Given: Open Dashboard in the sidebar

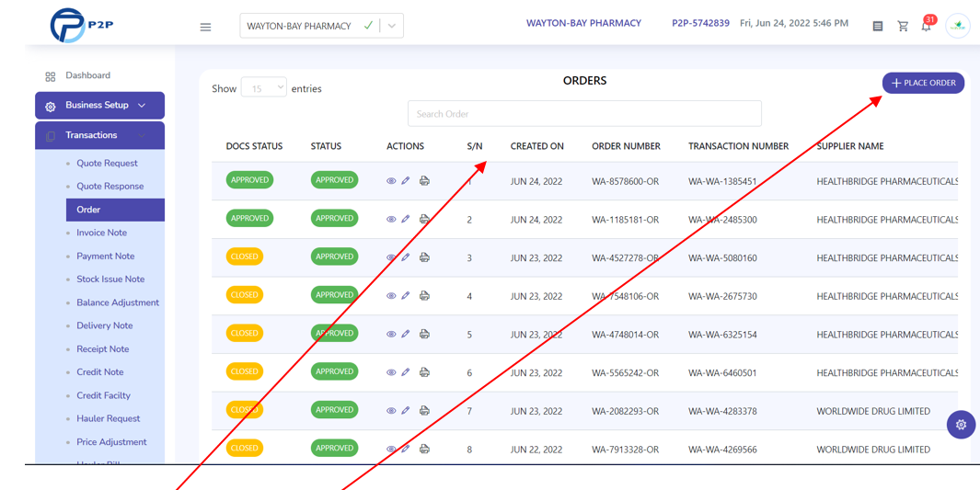Looking at the screenshot, I should pos(87,75).
